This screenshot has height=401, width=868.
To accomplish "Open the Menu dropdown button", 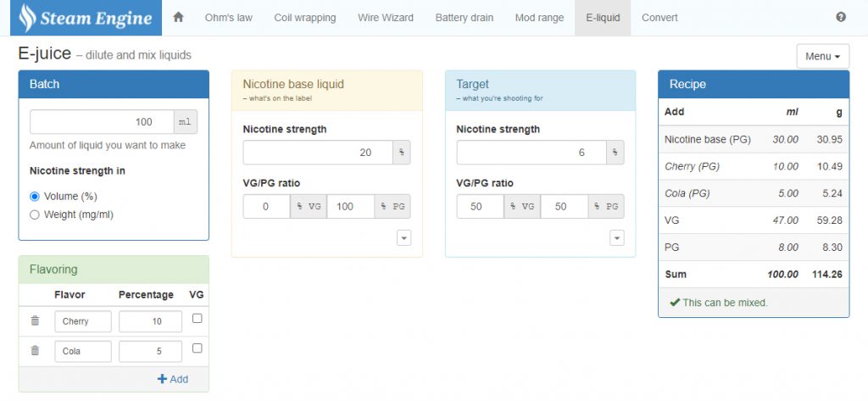I will [822, 57].
